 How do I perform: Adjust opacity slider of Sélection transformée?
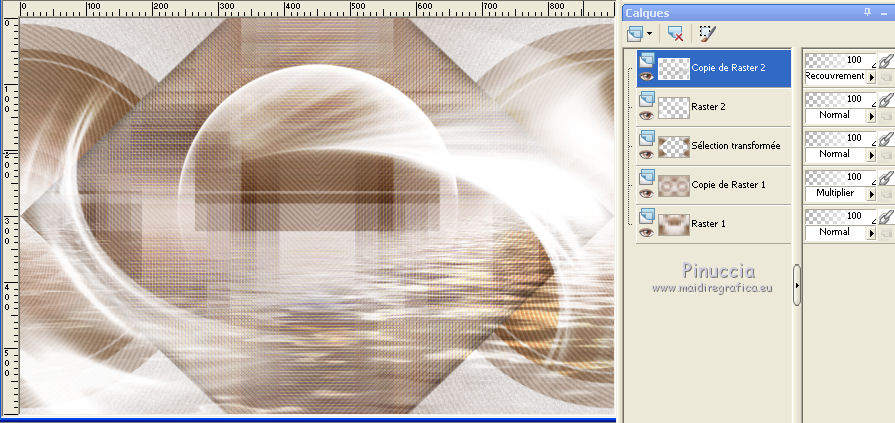840,138
